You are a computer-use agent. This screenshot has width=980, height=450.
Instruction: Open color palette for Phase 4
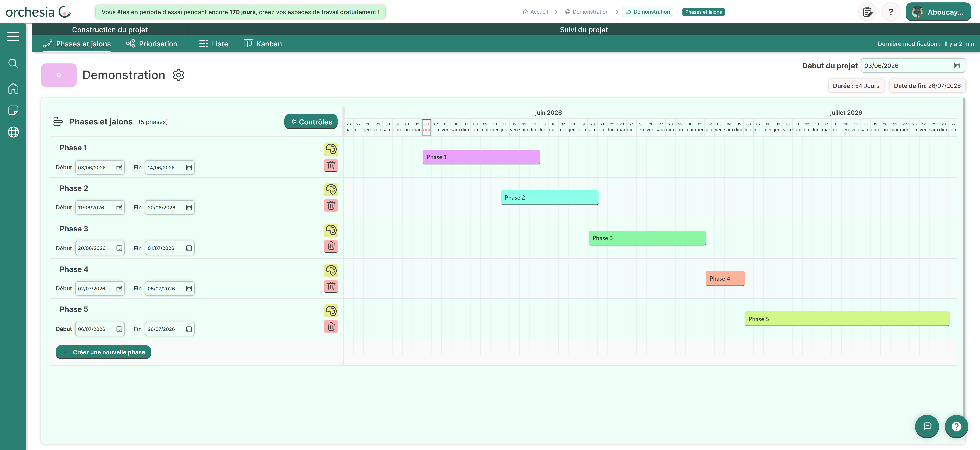pos(331,270)
